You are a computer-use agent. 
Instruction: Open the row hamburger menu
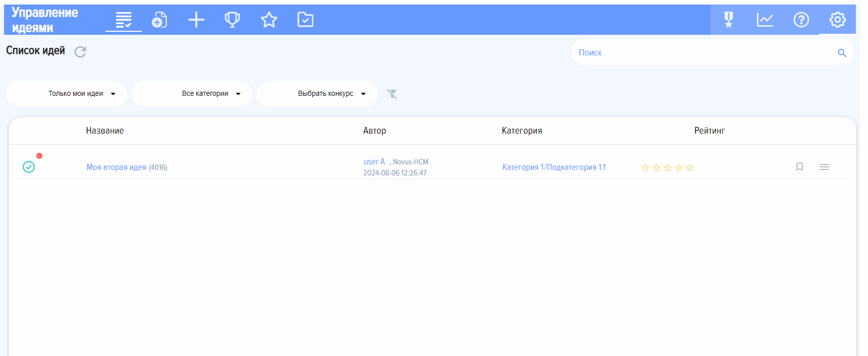[x=824, y=167]
